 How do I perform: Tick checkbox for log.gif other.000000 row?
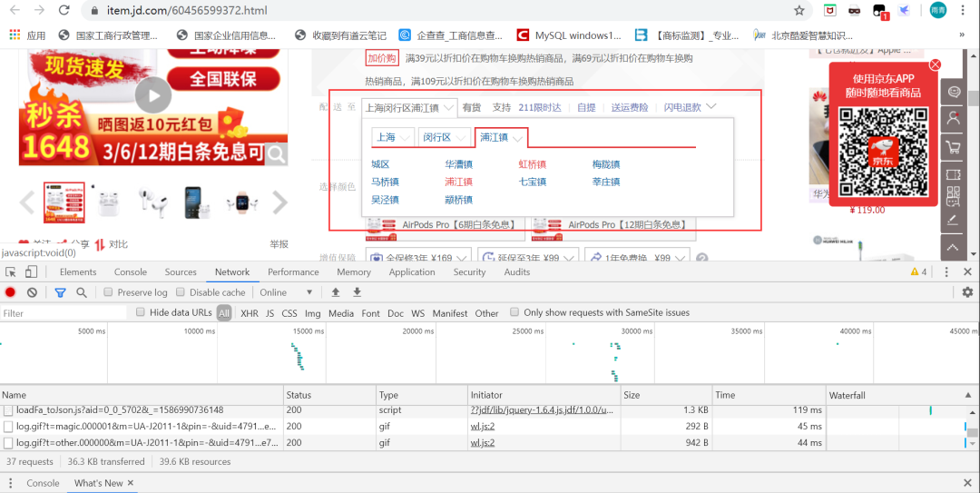[x=8, y=442]
